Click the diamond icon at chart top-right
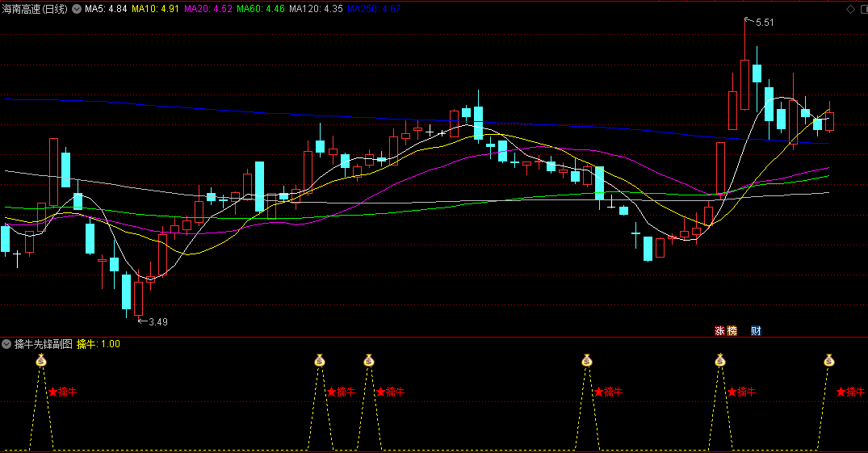This screenshot has height=453, width=868. tap(851, 10)
